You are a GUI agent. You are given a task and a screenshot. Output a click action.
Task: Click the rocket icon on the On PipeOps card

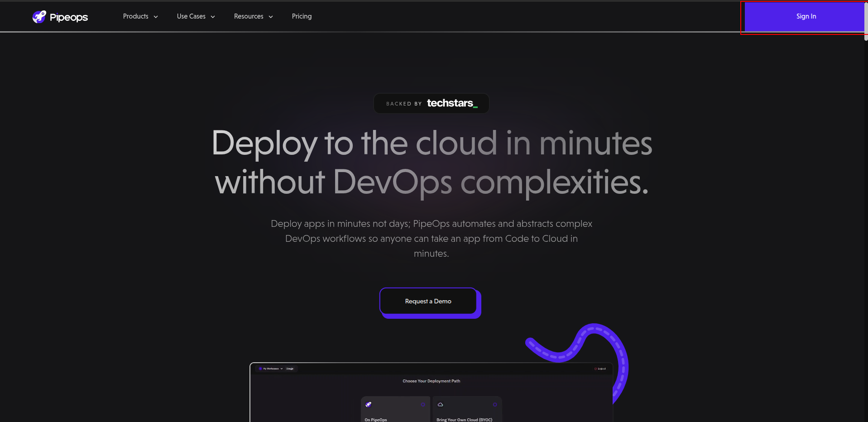(368, 404)
